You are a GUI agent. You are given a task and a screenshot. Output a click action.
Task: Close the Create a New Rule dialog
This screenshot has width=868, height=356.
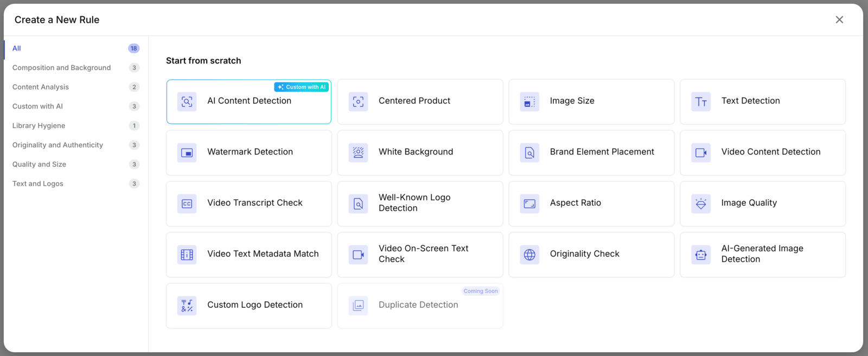(x=839, y=20)
